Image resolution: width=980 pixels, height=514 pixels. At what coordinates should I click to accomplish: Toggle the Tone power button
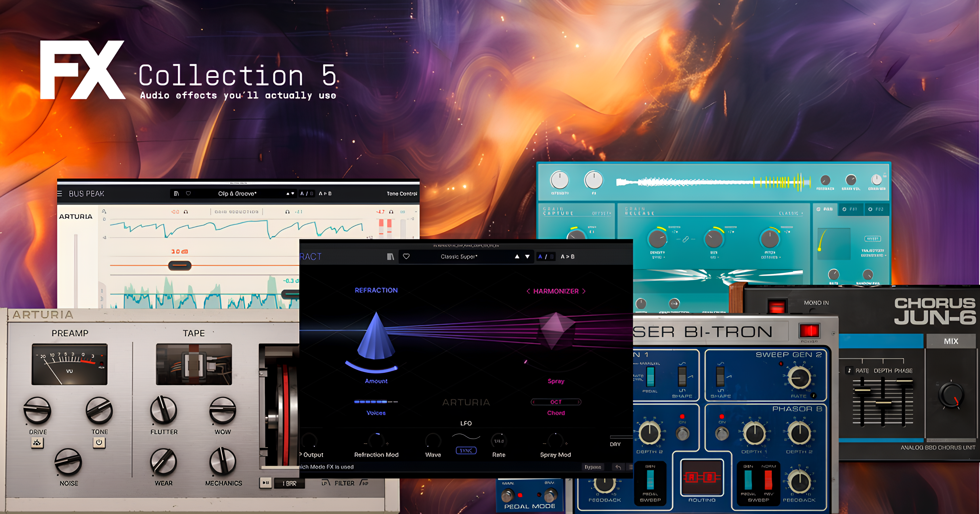click(99, 443)
